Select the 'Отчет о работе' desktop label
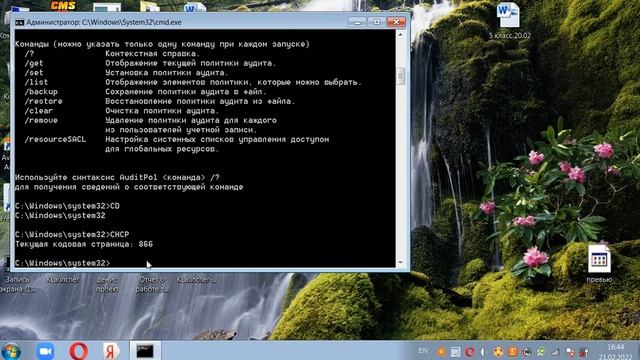The width and height of the screenshot is (640, 360). click(x=152, y=284)
